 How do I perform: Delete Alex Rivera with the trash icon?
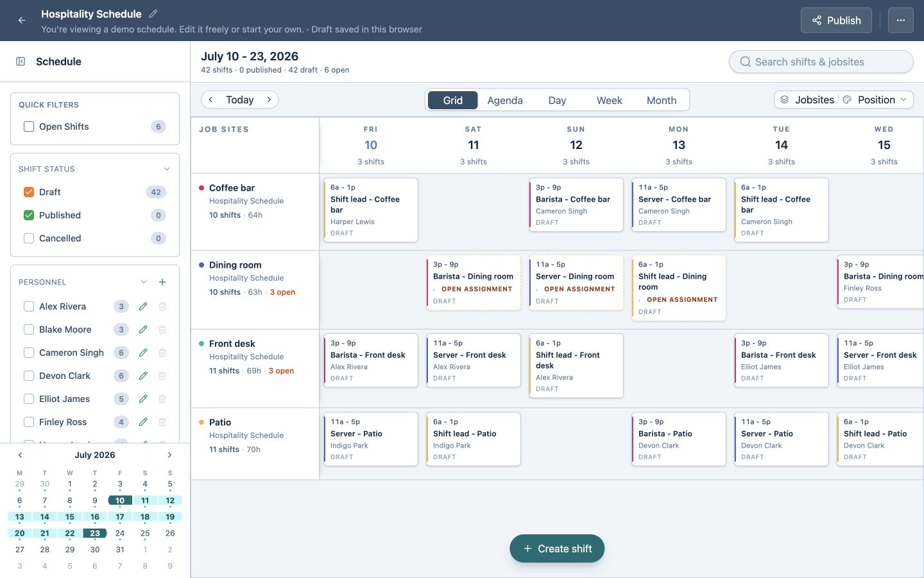click(x=162, y=306)
